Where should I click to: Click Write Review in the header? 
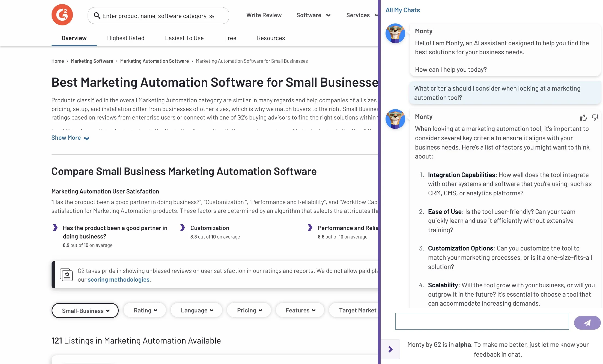tap(264, 15)
